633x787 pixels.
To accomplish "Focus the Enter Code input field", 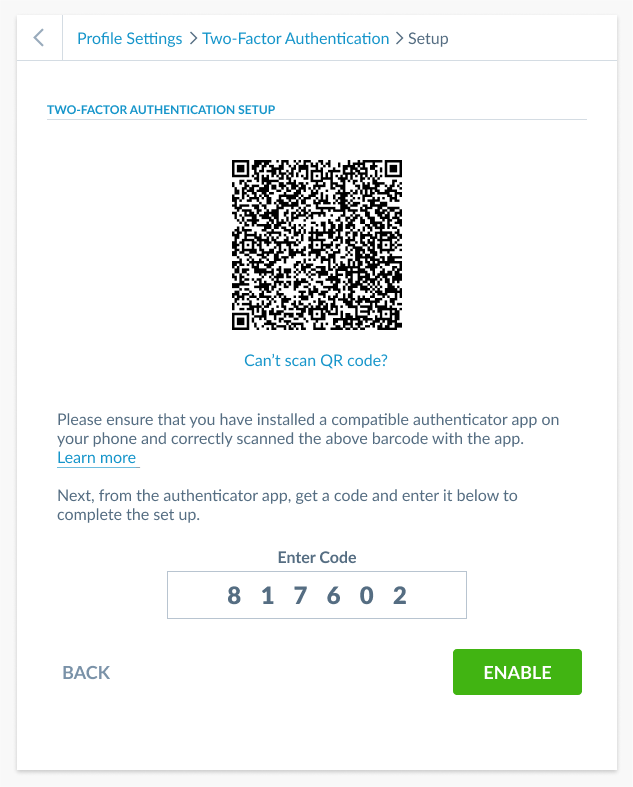I will tap(316, 596).
